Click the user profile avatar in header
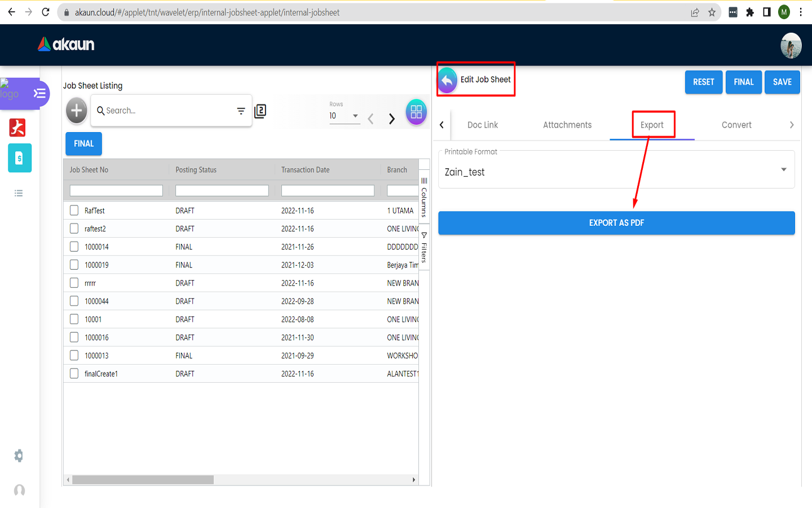 (791, 46)
